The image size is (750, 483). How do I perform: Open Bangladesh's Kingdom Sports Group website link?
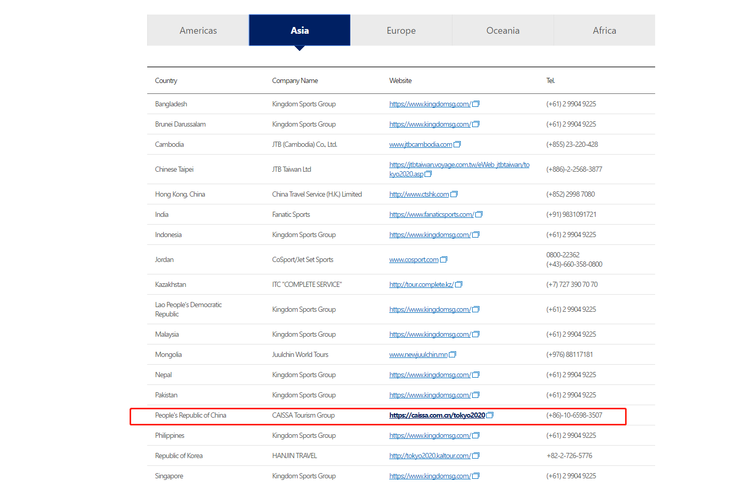(429, 104)
